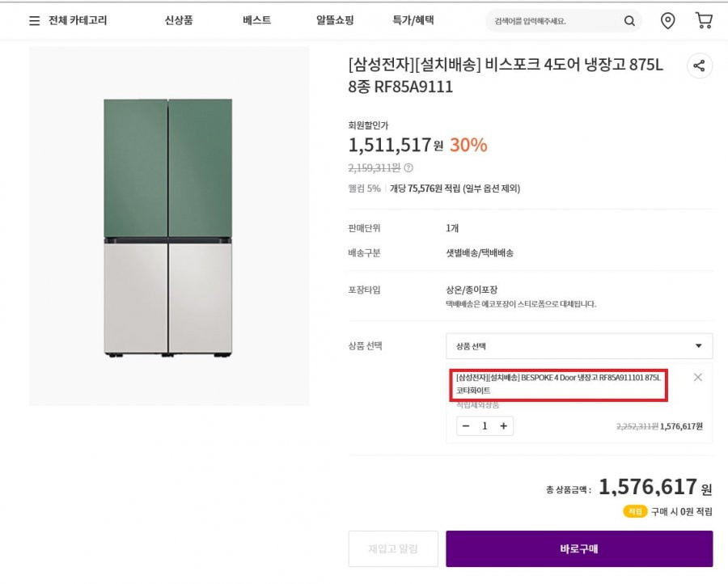This screenshot has height=584, width=728.
Task: Click the purple 바로구매 button
Action: 579,548
